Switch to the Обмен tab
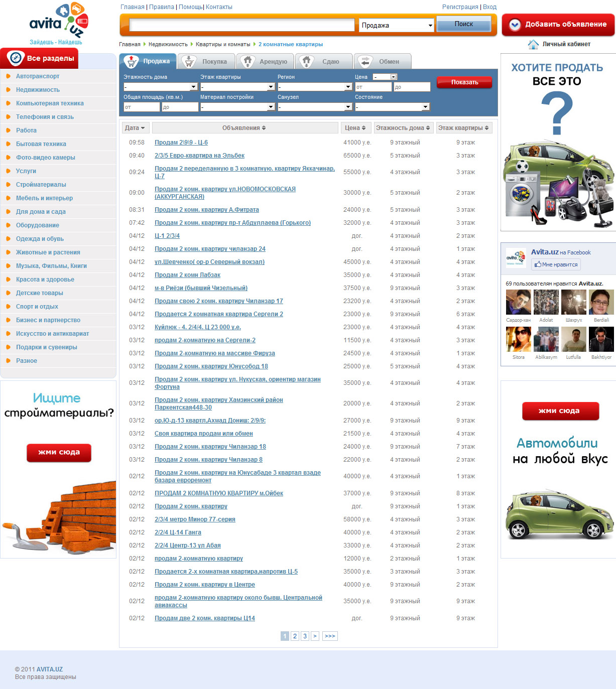 click(383, 61)
